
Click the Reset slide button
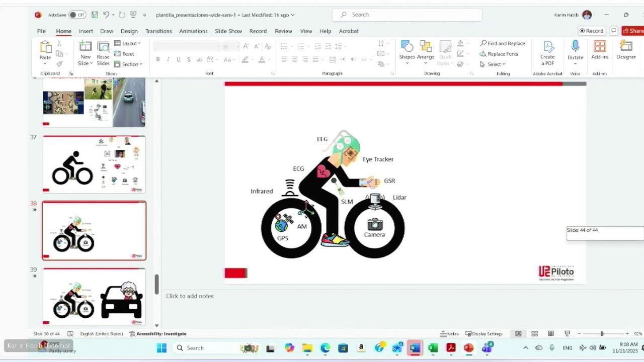coord(124,54)
